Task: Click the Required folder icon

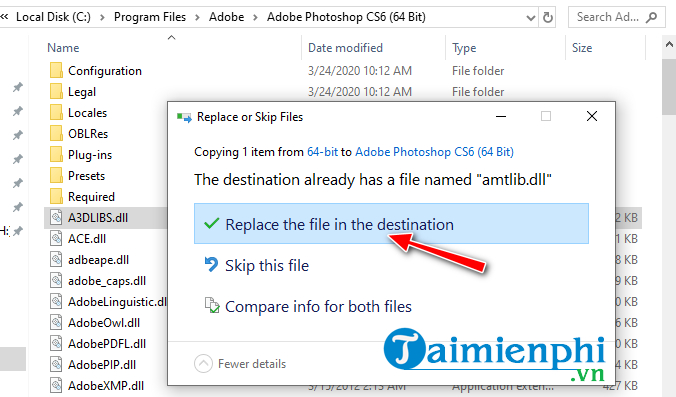Action: pyautogui.click(x=56, y=197)
